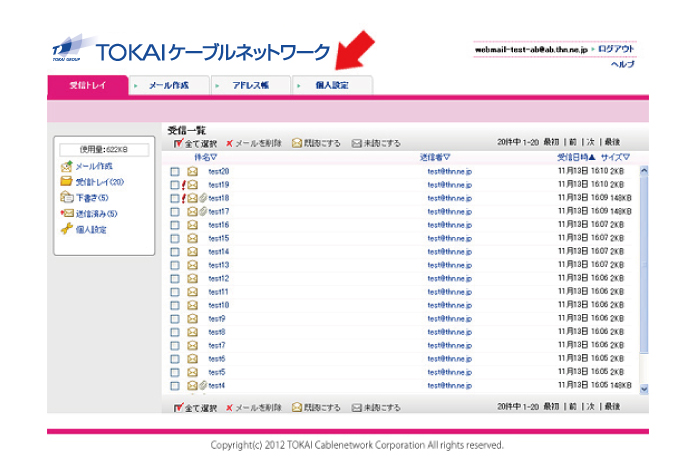Viewport: 700px width, 465px height.
Task: Switch to the メール作成 tab
Action: coord(169,85)
